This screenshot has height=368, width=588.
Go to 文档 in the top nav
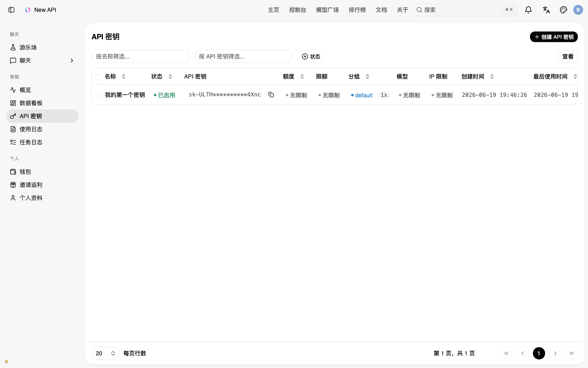click(381, 10)
